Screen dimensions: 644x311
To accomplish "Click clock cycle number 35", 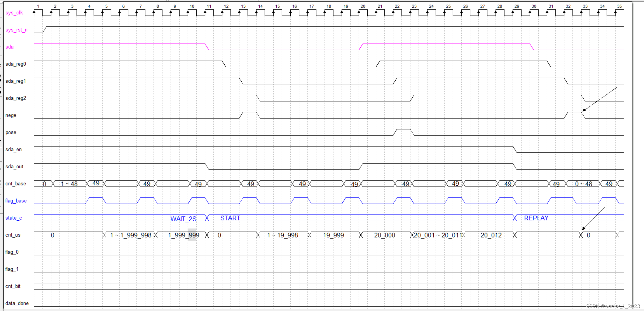I will [x=619, y=6].
